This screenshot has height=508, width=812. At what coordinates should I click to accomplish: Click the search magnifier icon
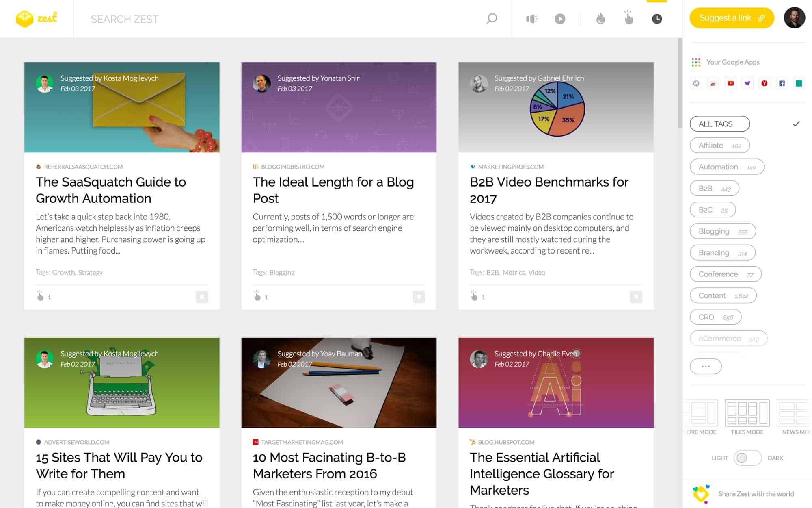click(x=492, y=19)
